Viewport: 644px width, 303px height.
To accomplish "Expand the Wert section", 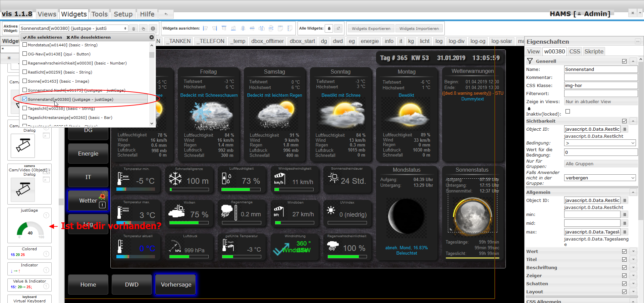I will (633, 251).
